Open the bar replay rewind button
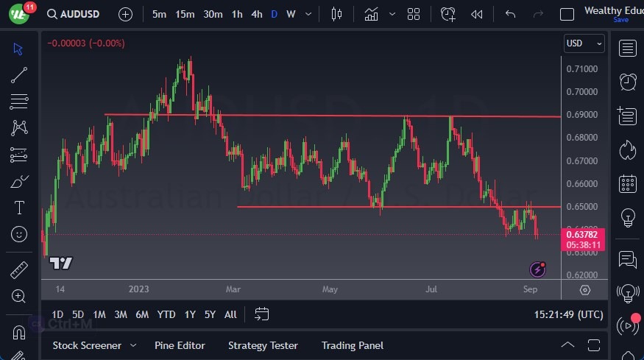Screen dimensions: 644x360 pyautogui.click(x=477, y=14)
